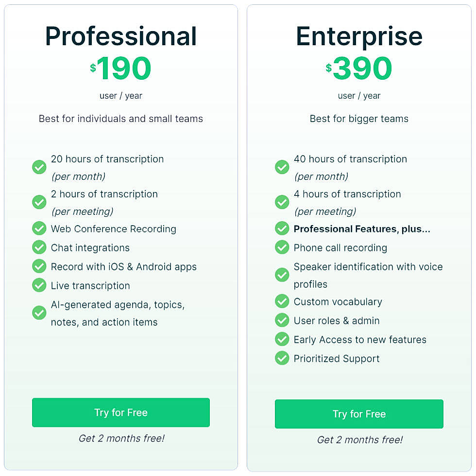Click the checkmark next to Custom vocabulary
Viewport: 476px width, 476px height.
coord(282,301)
